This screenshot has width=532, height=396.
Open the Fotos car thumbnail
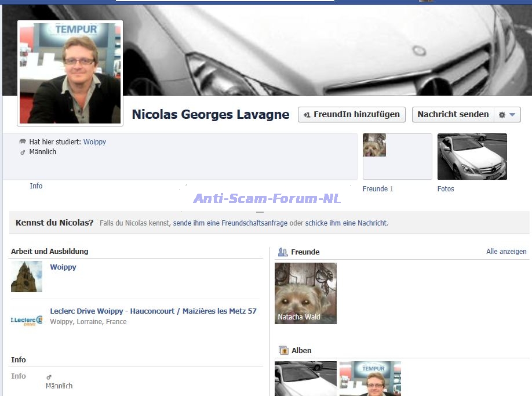[x=472, y=157]
